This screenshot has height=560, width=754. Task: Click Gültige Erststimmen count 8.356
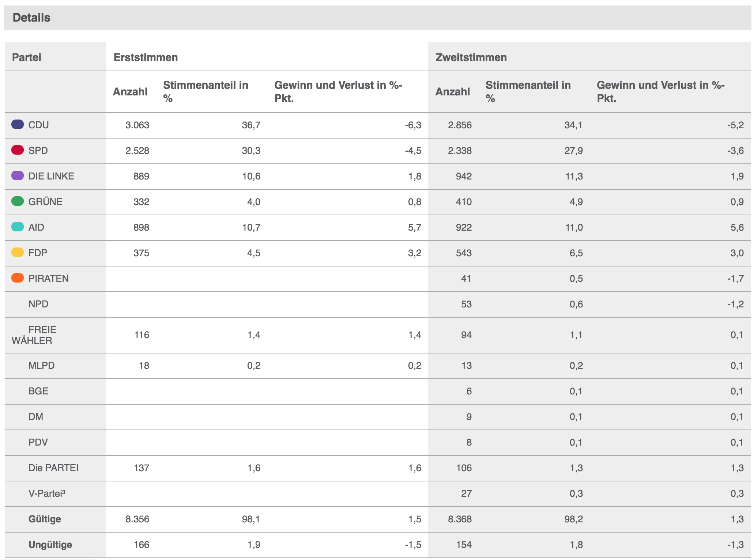137,519
